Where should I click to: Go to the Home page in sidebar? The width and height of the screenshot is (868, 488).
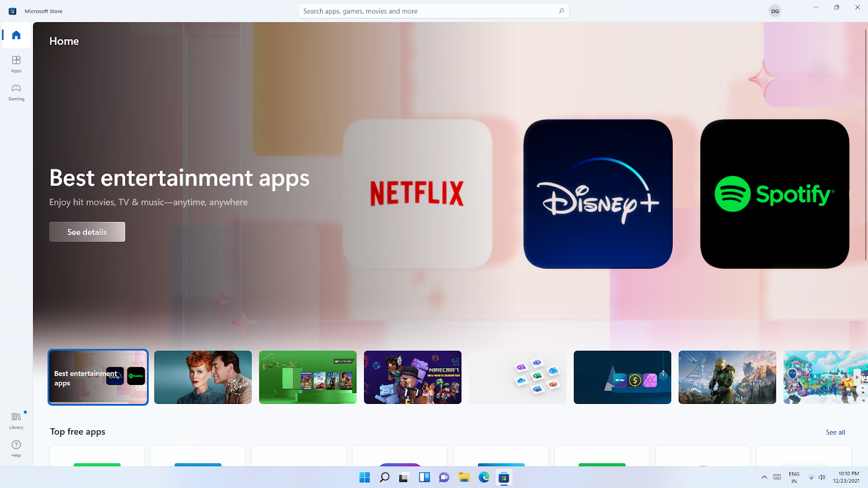(x=16, y=35)
